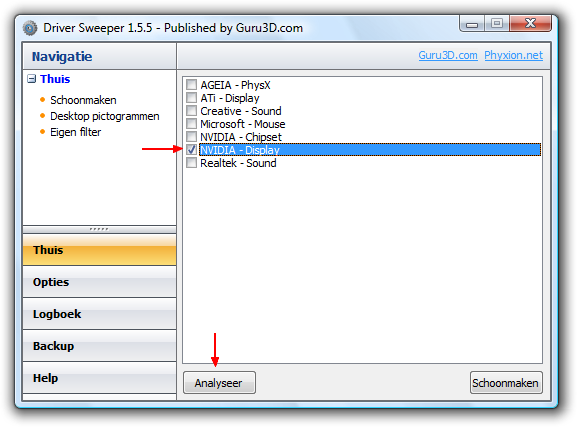The height and width of the screenshot is (427, 577).
Task: Switch to the Opties panel tab
Action: tap(99, 282)
